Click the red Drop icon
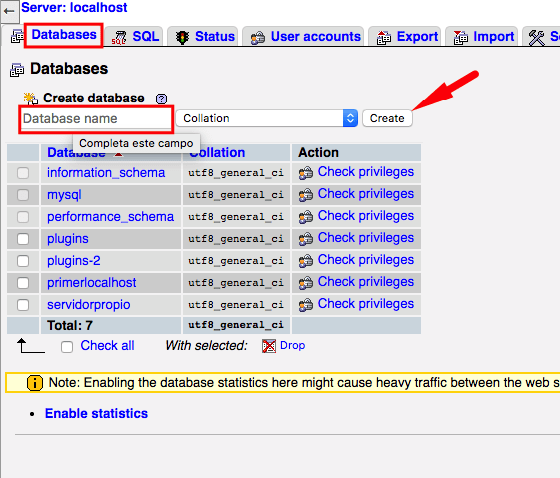Viewport: 560px width, 478px height. (269, 346)
